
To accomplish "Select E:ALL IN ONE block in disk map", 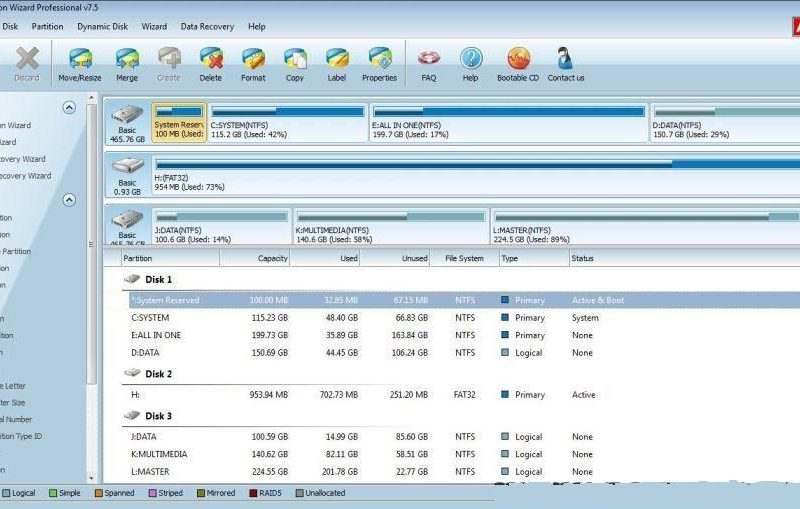I will point(509,122).
